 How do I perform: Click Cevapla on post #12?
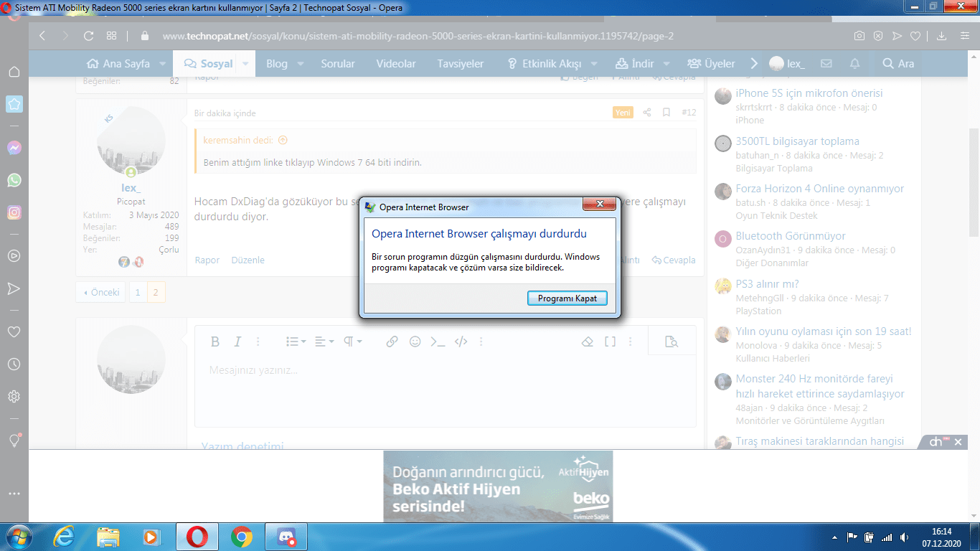pyautogui.click(x=674, y=260)
